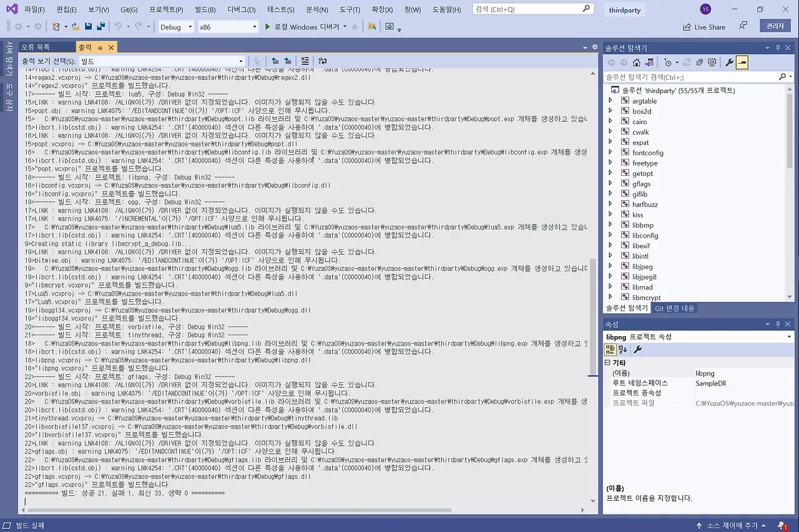799x532 pixels.
Task: Expand the cairo project node
Action: tap(610, 122)
